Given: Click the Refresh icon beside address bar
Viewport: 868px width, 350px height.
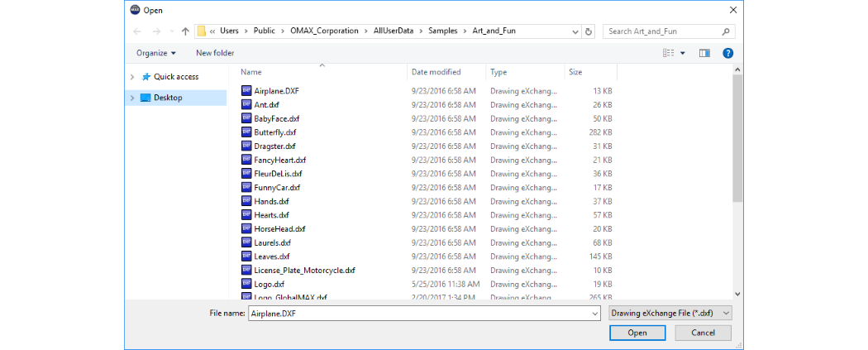Looking at the screenshot, I should (589, 31).
